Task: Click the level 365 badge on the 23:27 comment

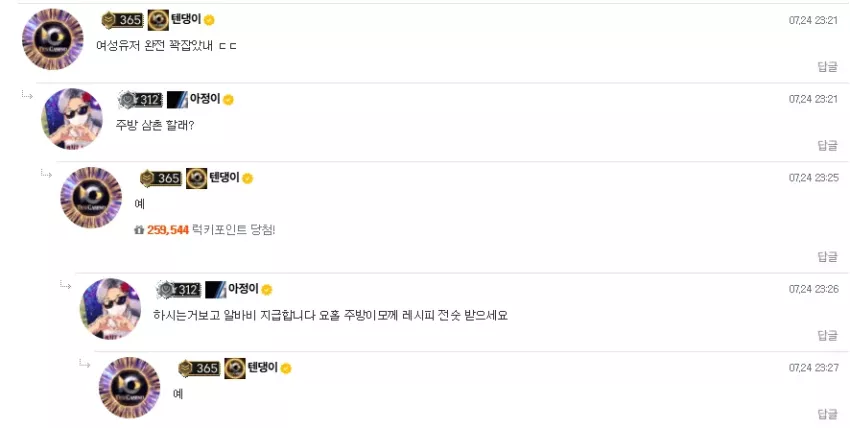Action: tap(199, 368)
